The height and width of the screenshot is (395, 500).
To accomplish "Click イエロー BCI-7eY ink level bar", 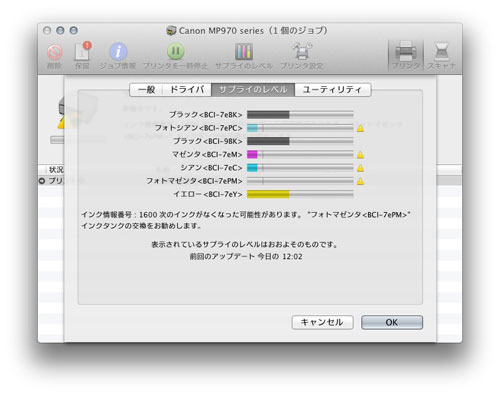I will click(300, 195).
